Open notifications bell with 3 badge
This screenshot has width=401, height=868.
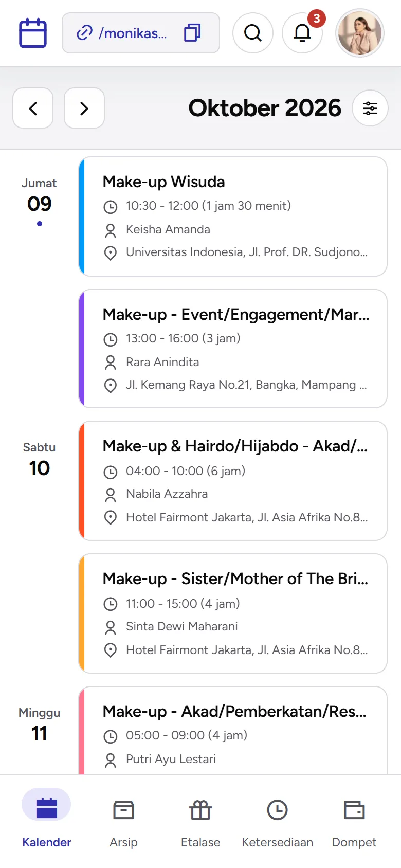point(302,33)
